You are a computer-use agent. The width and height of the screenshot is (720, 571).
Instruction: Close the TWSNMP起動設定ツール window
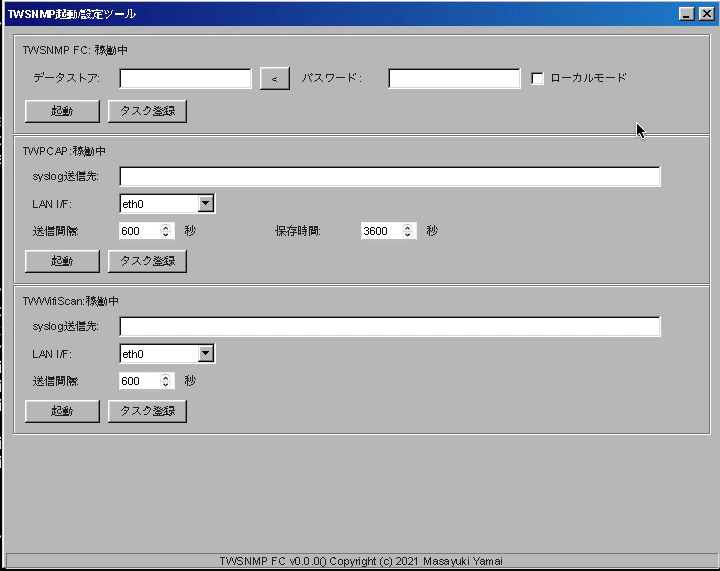point(706,14)
